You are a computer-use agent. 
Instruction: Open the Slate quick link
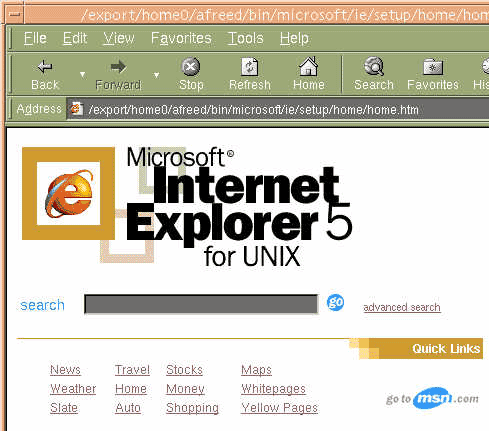pyautogui.click(x=64, y=408)
